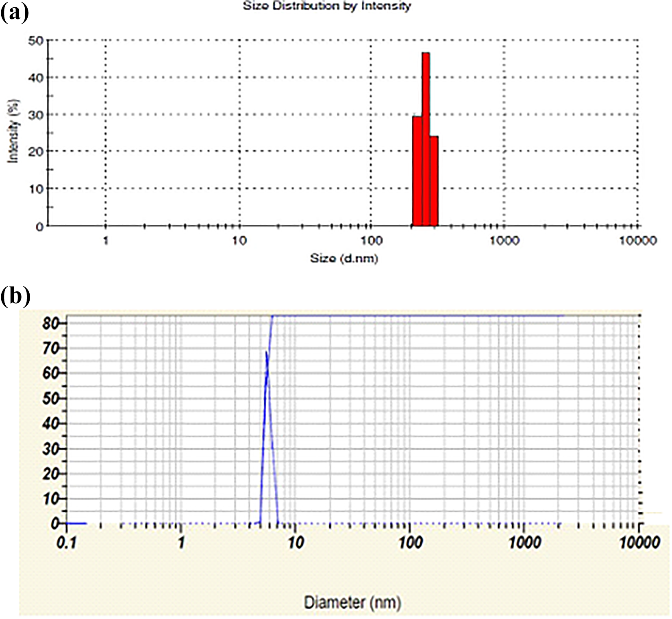Click the tallest red histogram bar
This screenshot has width=672, height=619.
pos(426,139)
